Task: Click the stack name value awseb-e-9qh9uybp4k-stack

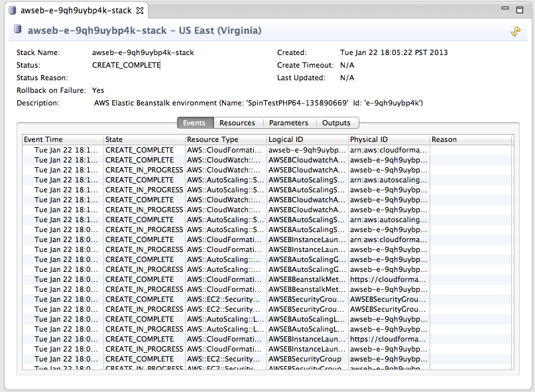Action: tap(143, 52)
